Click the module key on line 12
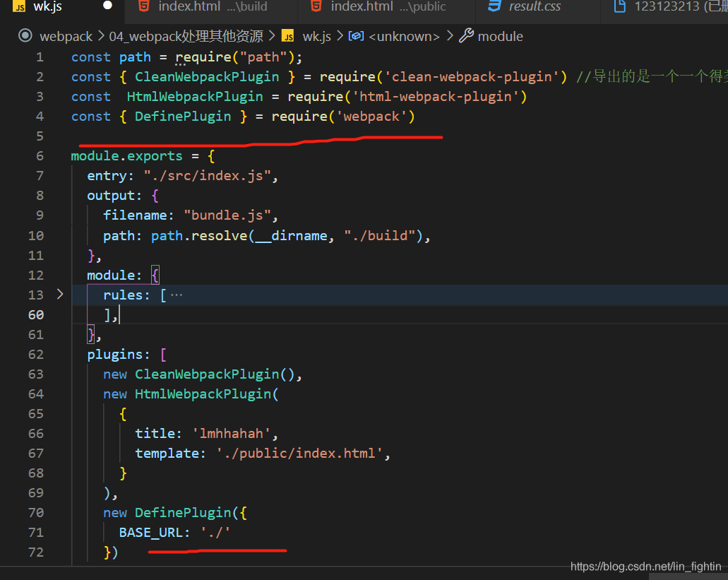This screenshot has height=580, width=728. pos(110,276)
